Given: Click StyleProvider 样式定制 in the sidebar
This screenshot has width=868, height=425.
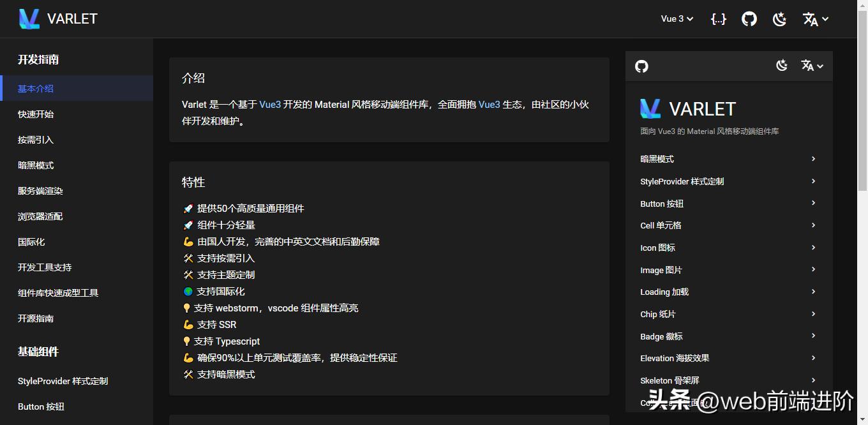Looking at the screenshot, I should 62,381.
